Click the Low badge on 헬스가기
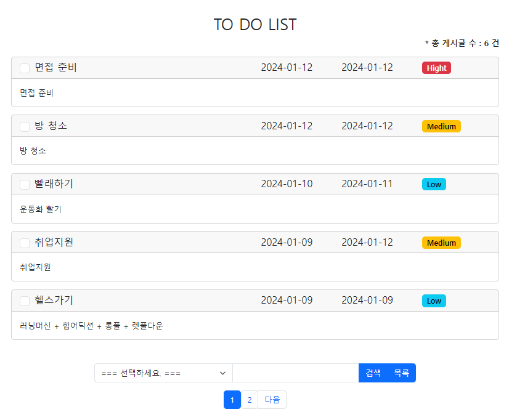 tap(434, 301)
